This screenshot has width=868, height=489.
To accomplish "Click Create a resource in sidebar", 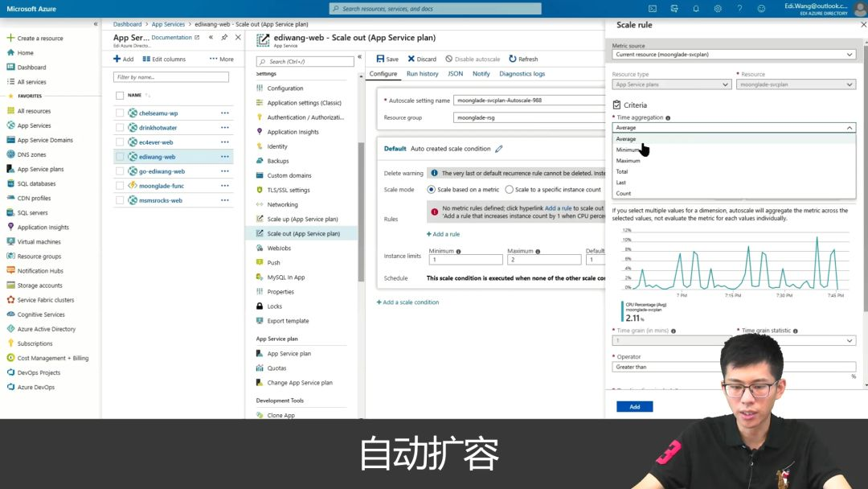I will [x=35, y=39].
